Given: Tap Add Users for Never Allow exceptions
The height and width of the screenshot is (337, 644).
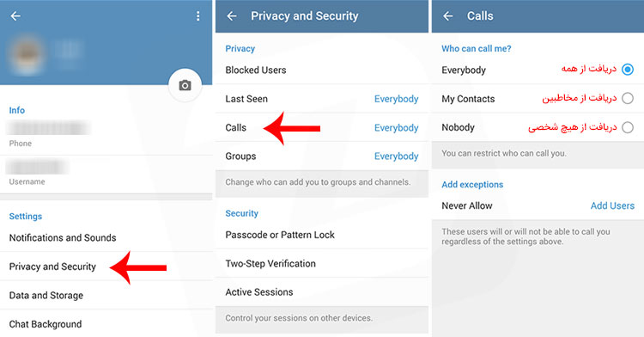Looking at the screenshot, I should [x=612, y=205].
